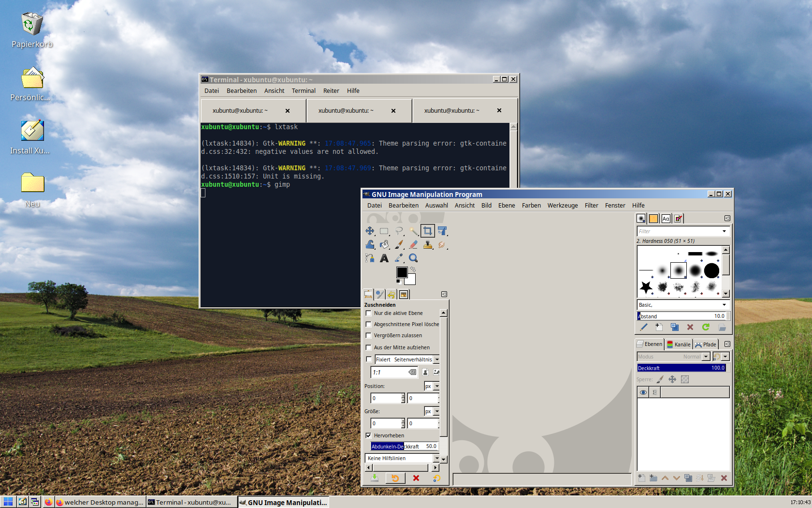
Task: Toggle lock alpha channel checkerboard icon
Action: 685,379
